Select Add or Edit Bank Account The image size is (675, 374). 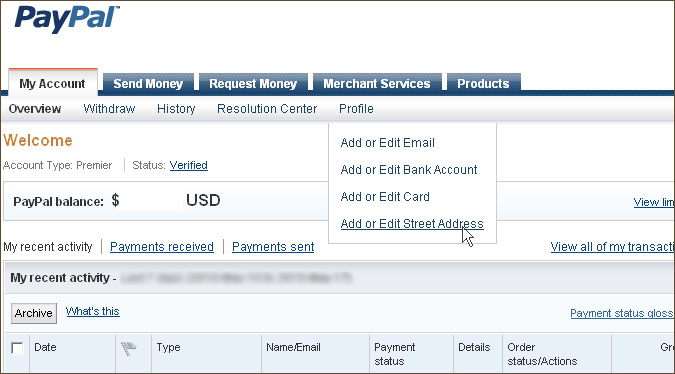409,170
